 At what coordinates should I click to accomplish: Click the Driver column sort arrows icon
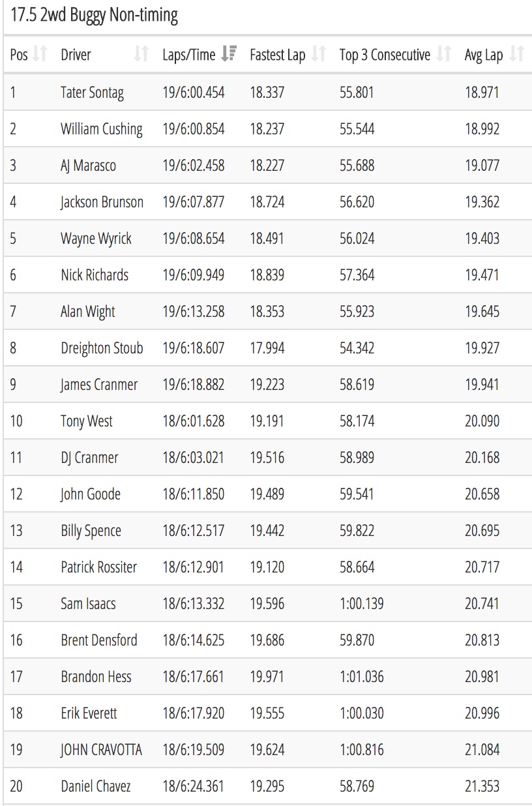[x=141, y=55]
